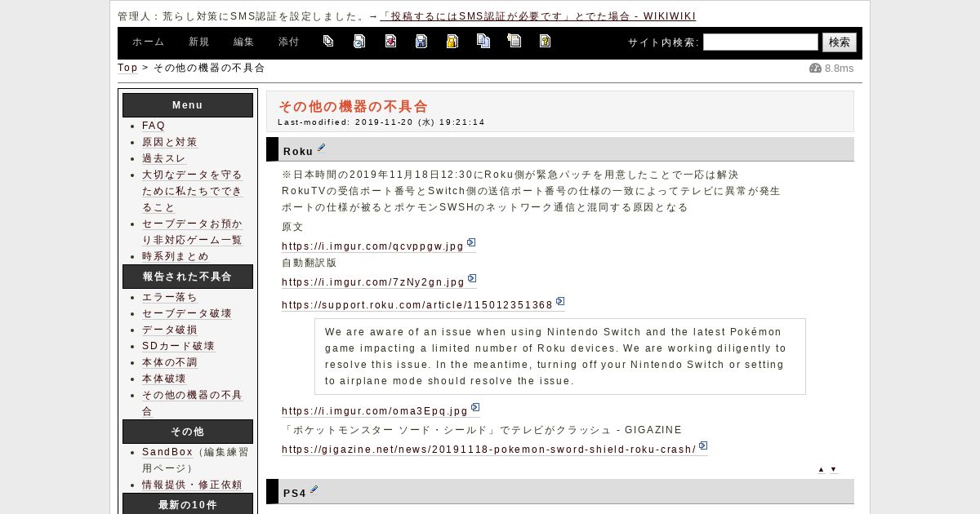Click the speedometer load time icon
The width and height of the screenshot is (980, 514).
[x=815, y=68]
